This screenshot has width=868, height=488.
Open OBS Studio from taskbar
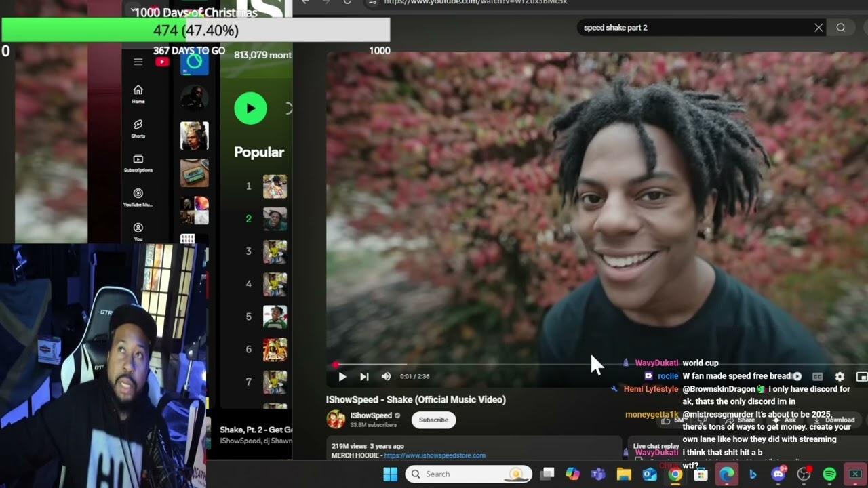[x=804, y=474]
